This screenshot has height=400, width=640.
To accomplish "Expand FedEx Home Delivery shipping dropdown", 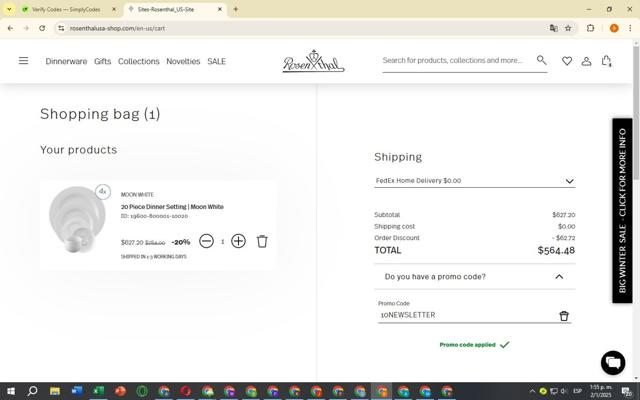I will tap(475, 181).
